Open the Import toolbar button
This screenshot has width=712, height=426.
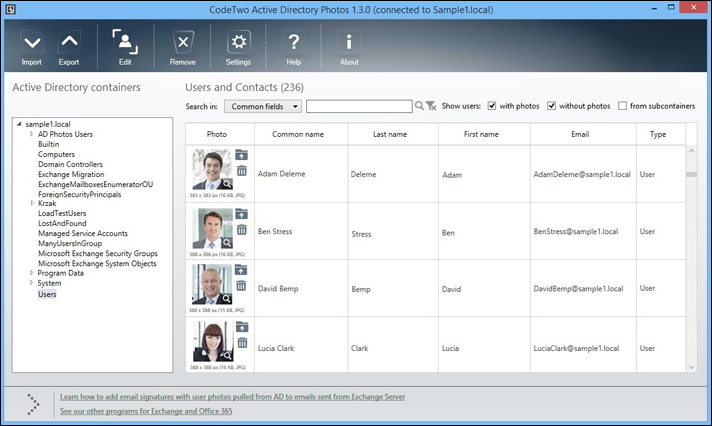[x=31, y=48]
